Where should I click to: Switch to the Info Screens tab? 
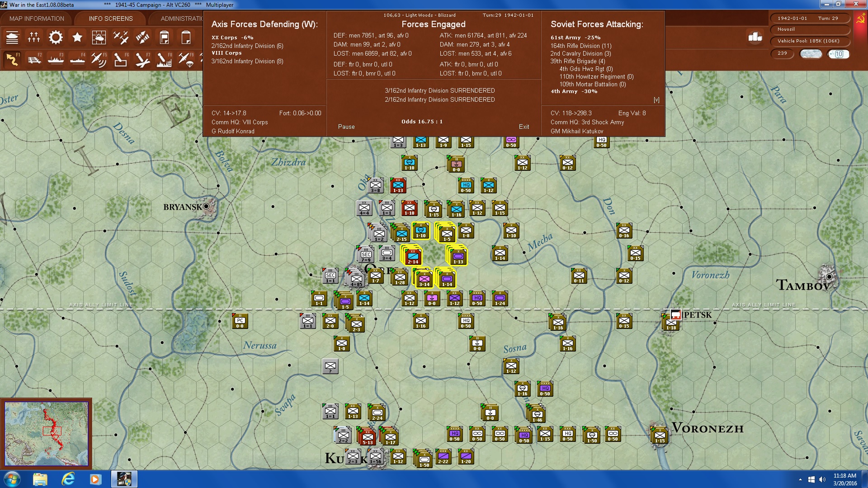111,19
